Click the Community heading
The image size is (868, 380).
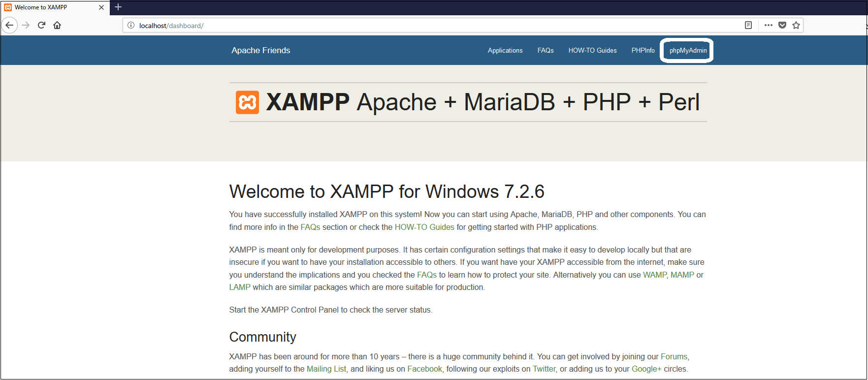coord(262,337)
